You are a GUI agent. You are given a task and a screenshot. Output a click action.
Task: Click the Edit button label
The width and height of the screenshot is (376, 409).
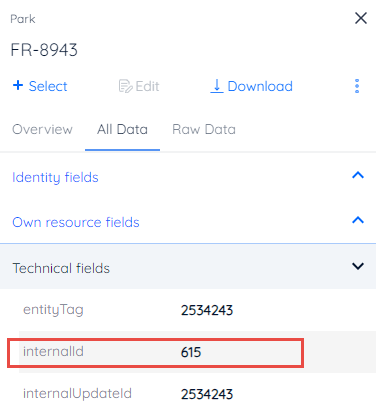click(147, 86)
